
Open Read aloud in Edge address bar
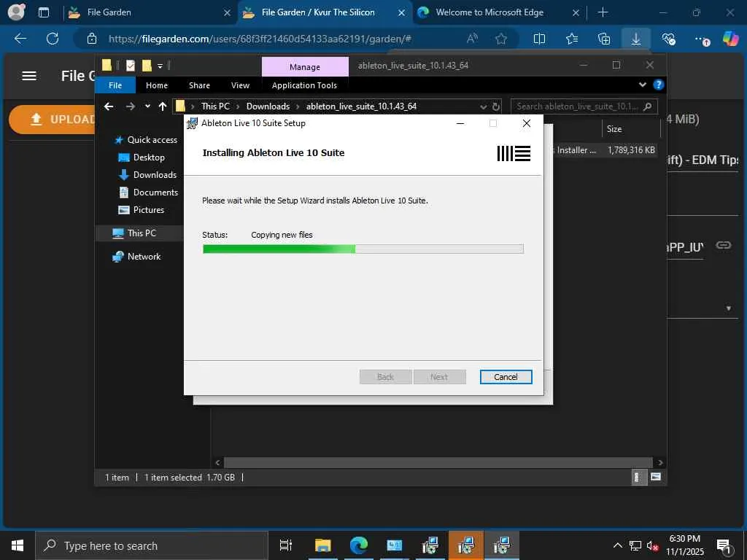coord(472,39)
